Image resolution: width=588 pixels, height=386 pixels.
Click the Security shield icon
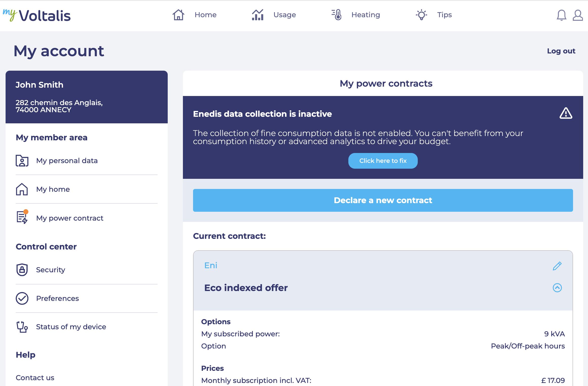tap(22, 270)
